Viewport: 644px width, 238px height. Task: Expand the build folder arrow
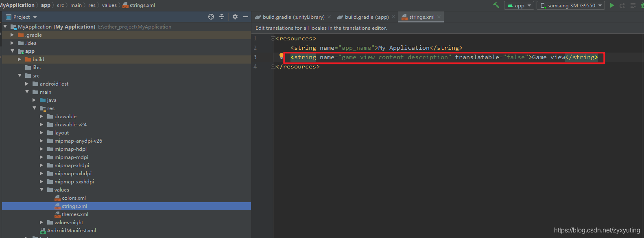20,59
